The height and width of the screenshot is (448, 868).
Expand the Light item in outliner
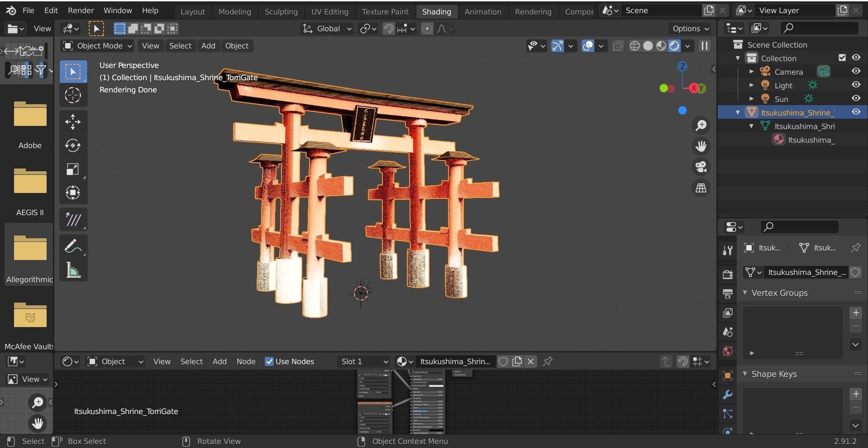pos(751,85)
